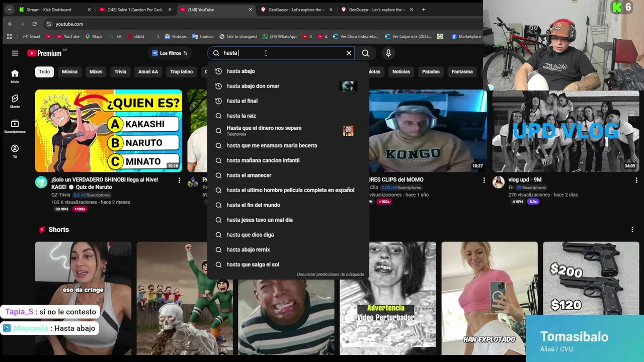This screenshot has width=644, height=362.
Task: Open the WhatsApp bookmark
Action: pyautogui.click(x=280, y=36)
